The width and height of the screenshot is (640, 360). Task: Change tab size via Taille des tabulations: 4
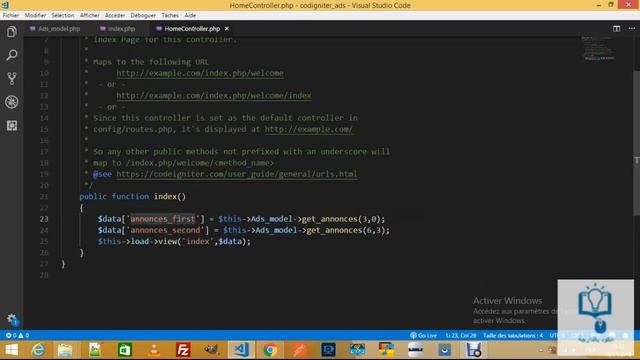tap(513, 335)
